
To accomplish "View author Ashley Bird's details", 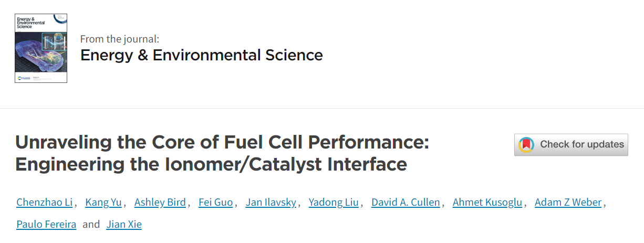I will 160,202.
